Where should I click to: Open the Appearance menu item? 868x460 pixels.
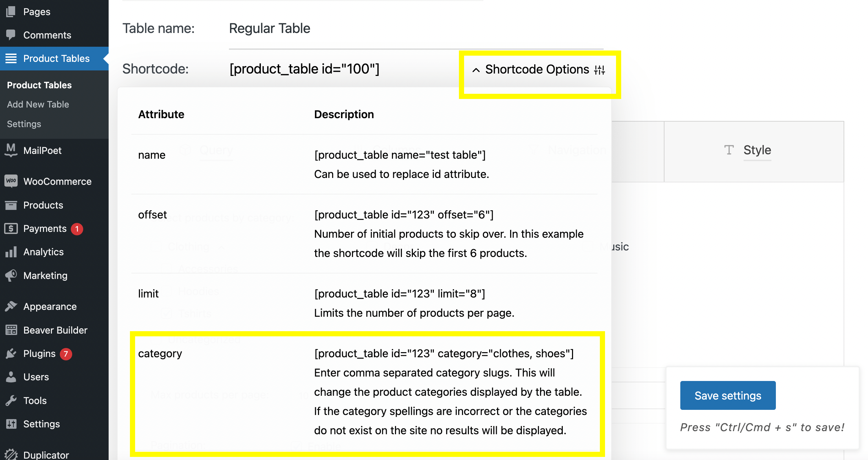click(50, 306)
